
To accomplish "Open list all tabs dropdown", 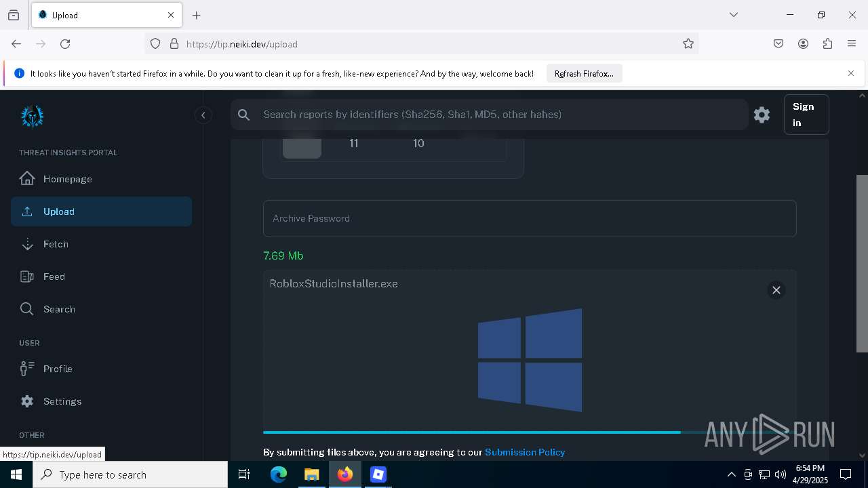I will coord(734,15).
